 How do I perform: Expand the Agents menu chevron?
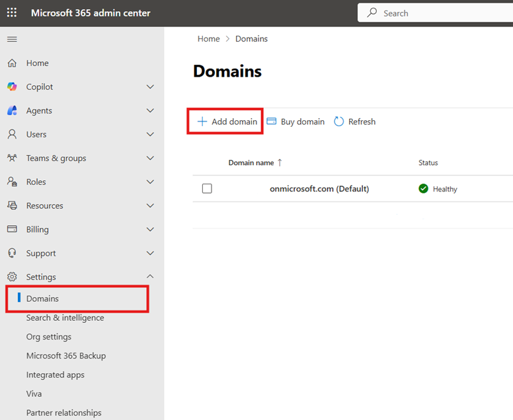click(x=150, y=111)
